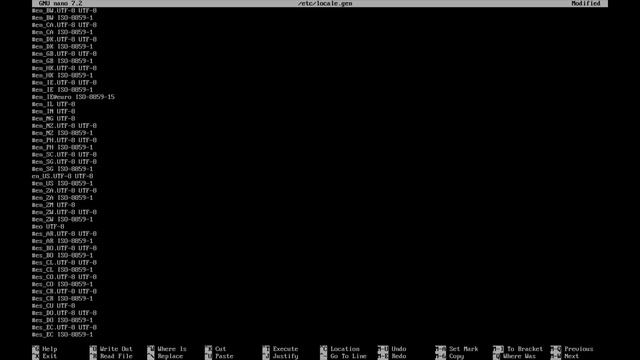Image resolution: width=640 pixels, height=360 pixels.
Task: Place cursor on #en_IN UTF-8 line
Action: pyautogui.click(x=53, y=111)
